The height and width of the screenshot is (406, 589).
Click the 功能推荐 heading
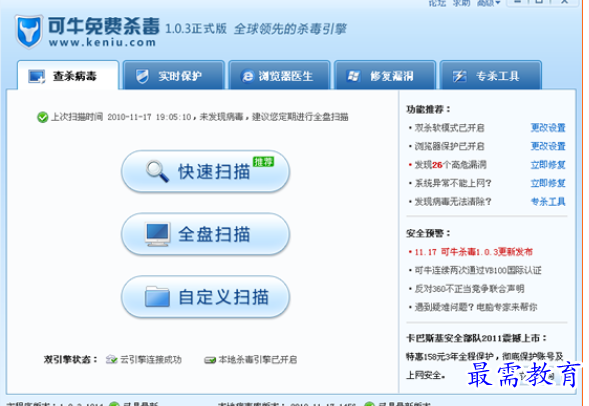428,109
